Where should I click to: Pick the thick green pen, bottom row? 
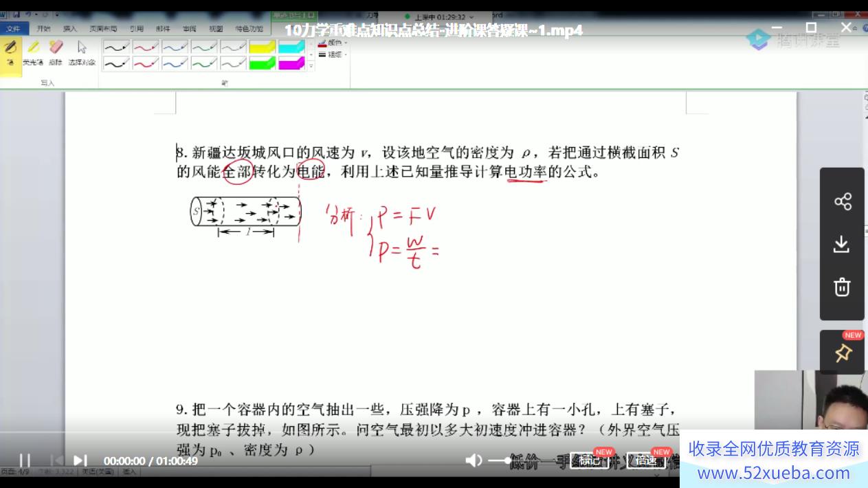pyautogui.click(x=204, y=63)
